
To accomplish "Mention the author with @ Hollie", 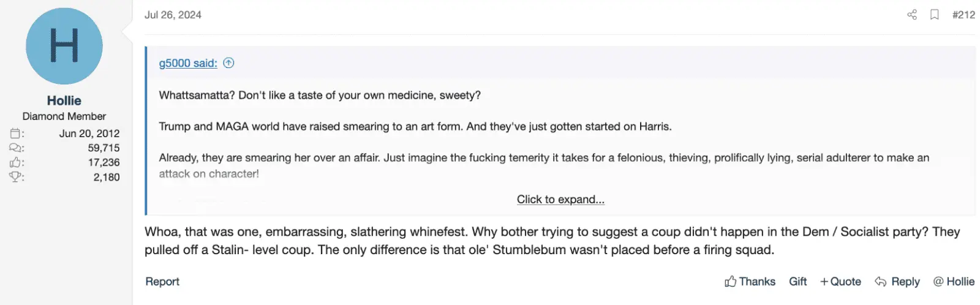I will [x=954, y=282].
